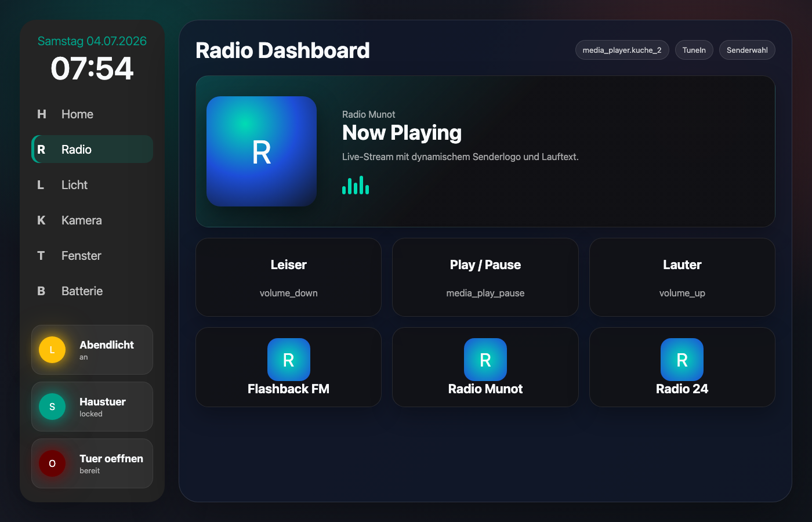Click the volume_up label
The image size is (812, 522).
coord(682,293)
